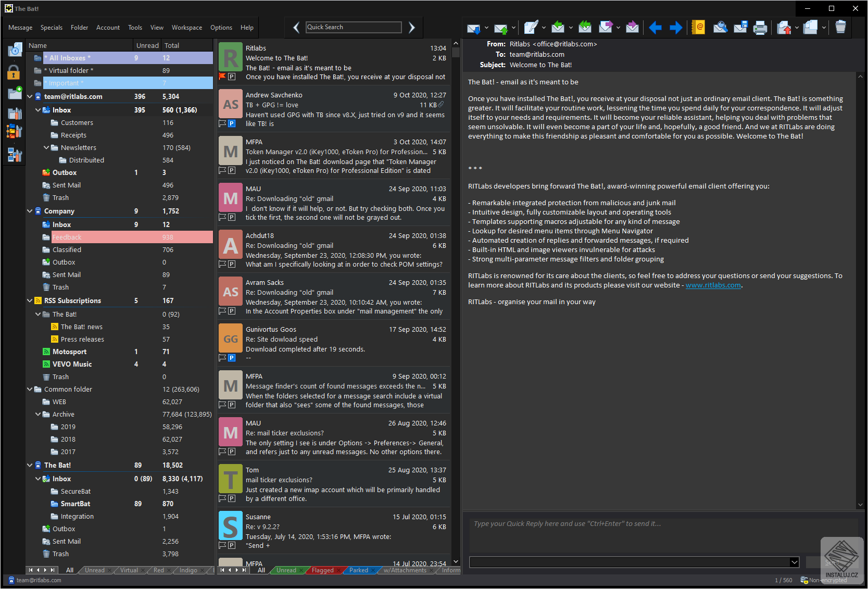This screenshot has height=589, width=868.
Task: Switch to the Flagged message tab
Action: click(x=323, y=570)
